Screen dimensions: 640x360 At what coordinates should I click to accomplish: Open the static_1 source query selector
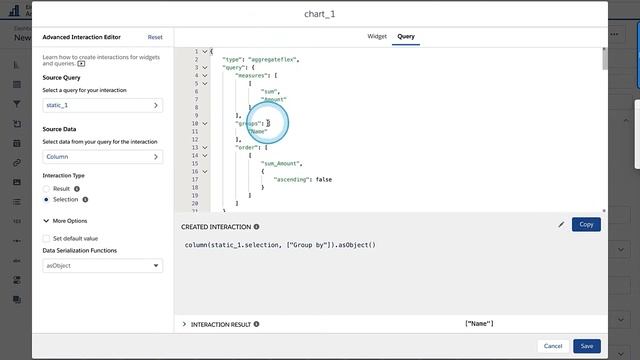102,105
